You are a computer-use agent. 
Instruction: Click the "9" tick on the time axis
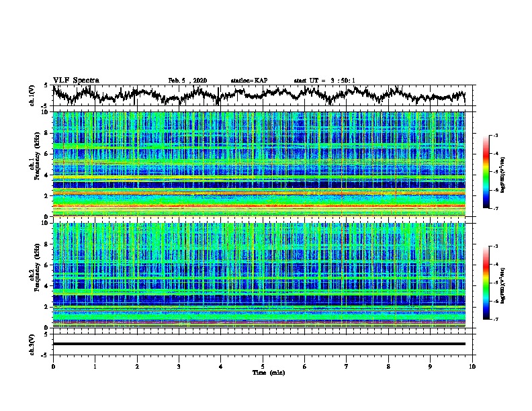point(430,367)
